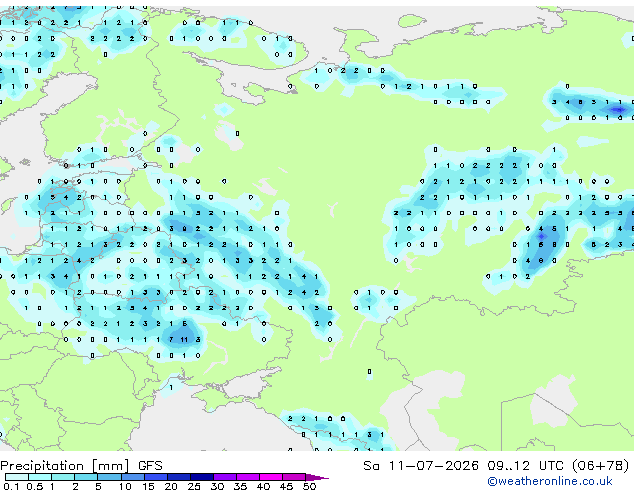634x490 pixels.
Task: Click the '50' legend scale label
Action: tap(309, 486)
